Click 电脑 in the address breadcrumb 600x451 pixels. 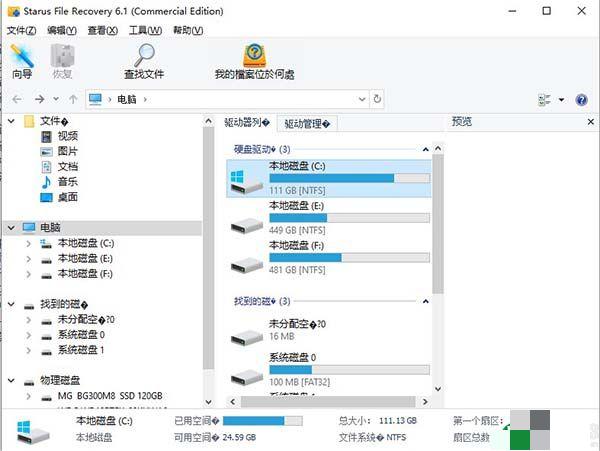pyautogui.click(x=127, y=99)
